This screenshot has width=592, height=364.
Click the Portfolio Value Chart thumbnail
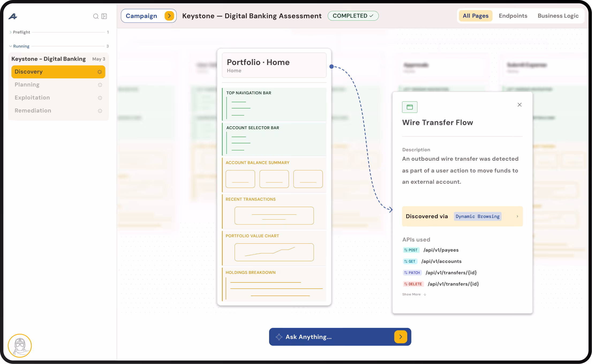pyautogui.click(x=274, y=252)
